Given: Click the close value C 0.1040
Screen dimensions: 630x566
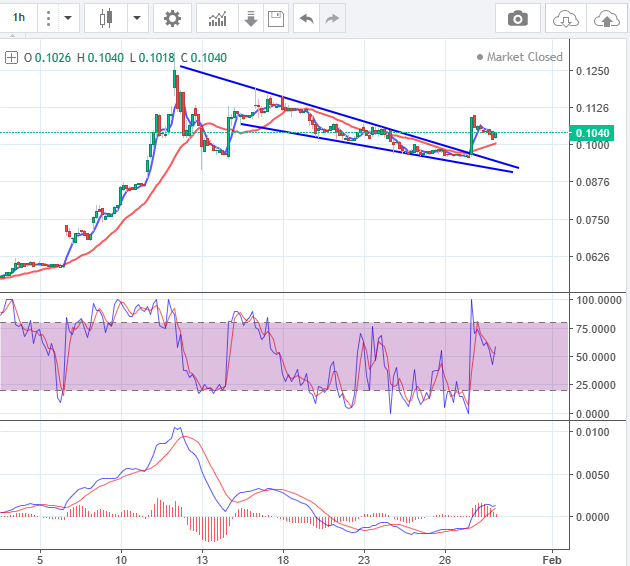Looking at the screenshot, I should coord(204,58).
